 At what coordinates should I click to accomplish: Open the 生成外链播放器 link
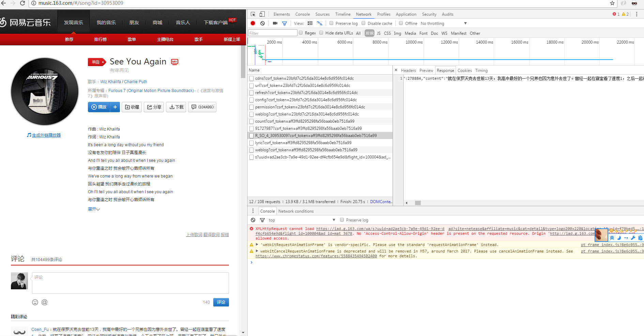[x=46, y=135]
